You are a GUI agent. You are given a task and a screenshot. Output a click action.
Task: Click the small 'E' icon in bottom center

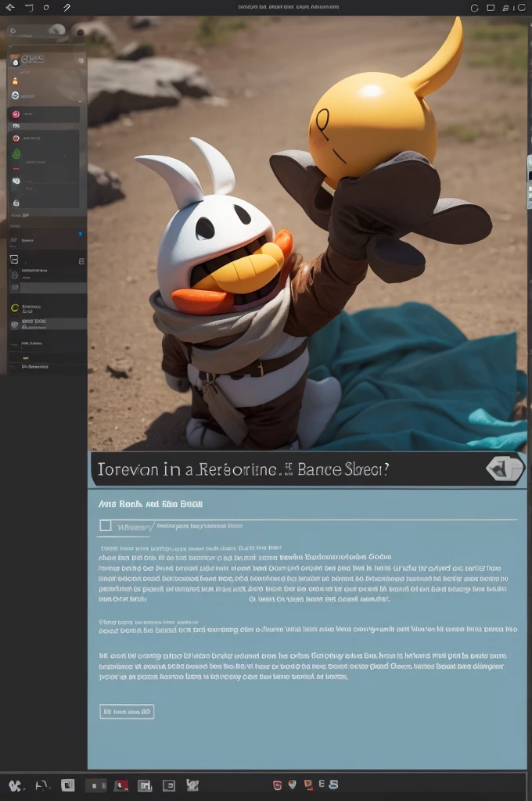pos(322,784)
